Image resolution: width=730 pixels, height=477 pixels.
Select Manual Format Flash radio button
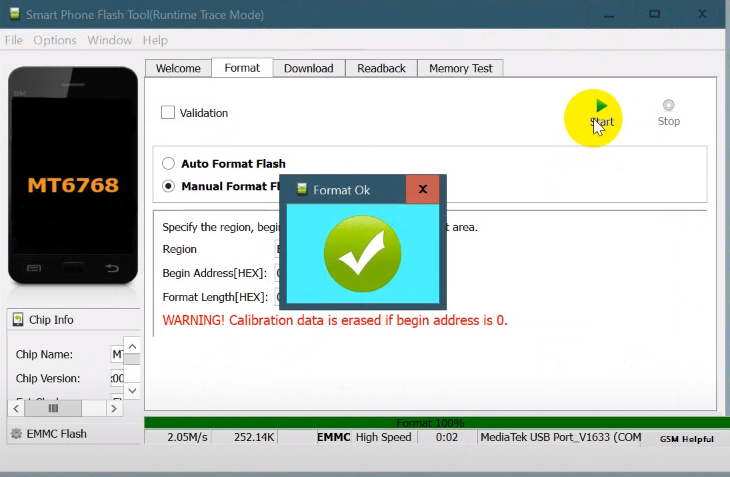click(168, 186)
